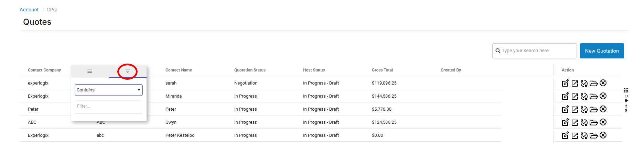644x144 pixels.
Task: Focus the quote search box
Action: point(537,51)
